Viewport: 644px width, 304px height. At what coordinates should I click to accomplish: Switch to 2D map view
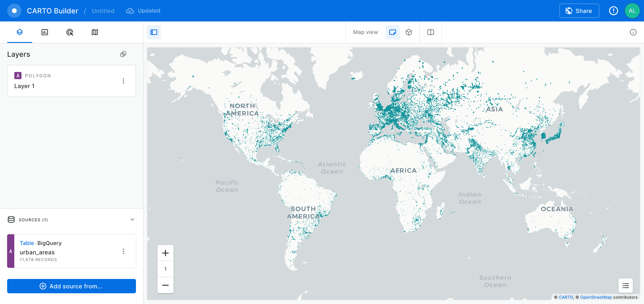tap(392, 32)
